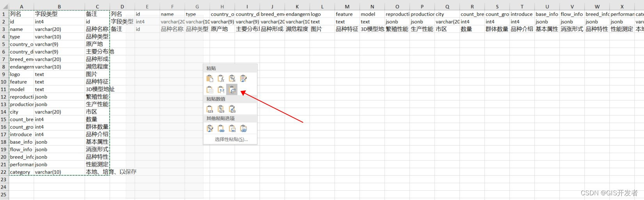Click cell A17 labeled introduce

21,134
